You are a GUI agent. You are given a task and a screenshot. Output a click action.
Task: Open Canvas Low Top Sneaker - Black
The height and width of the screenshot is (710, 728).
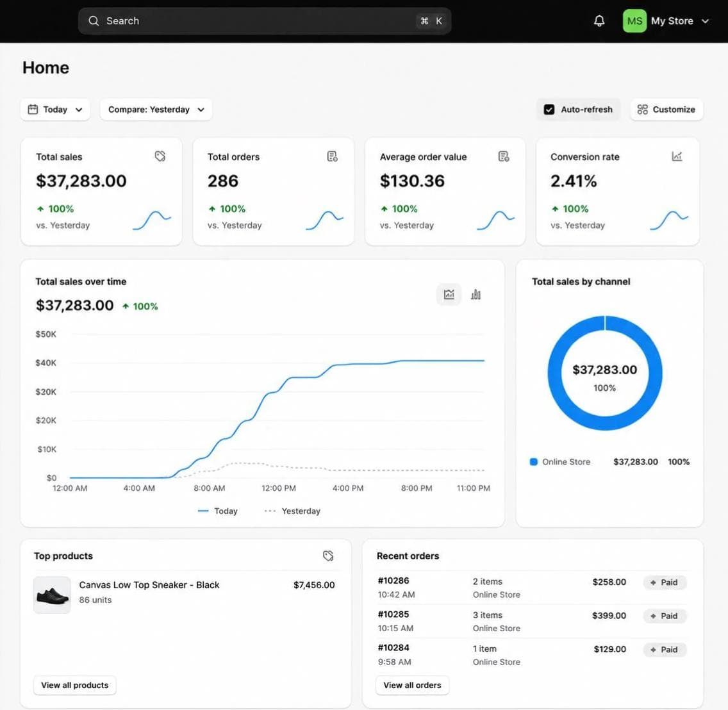[x=149, y=585]
